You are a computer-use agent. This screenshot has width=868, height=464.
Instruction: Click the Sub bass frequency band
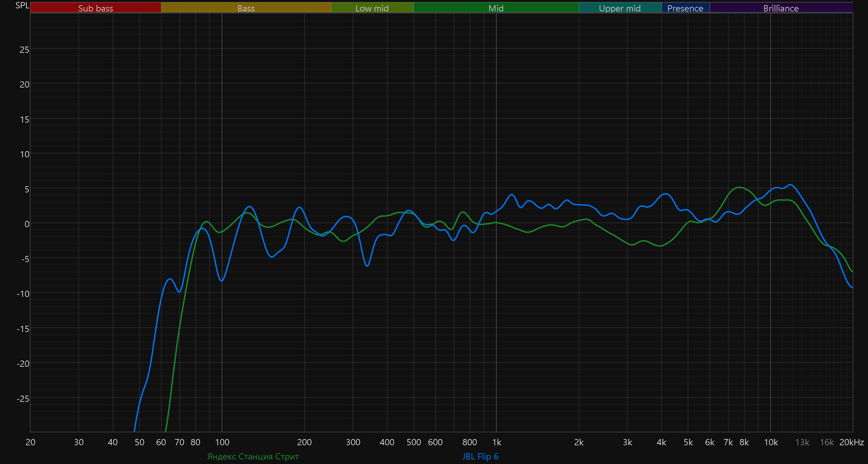[95, 8]
